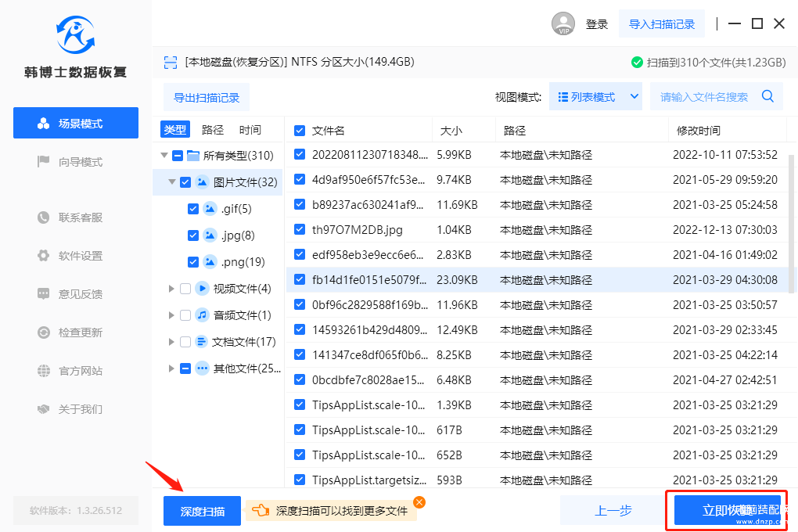Uncheck the .gif(5) checkbox

(x=193, y=209)
